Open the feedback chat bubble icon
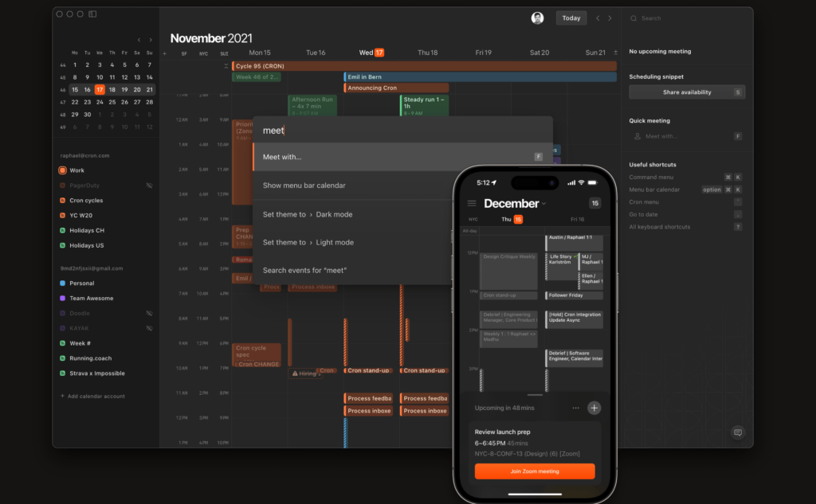Screen dimensions: 816x504 pyautogui.click(x=737, y=433)
